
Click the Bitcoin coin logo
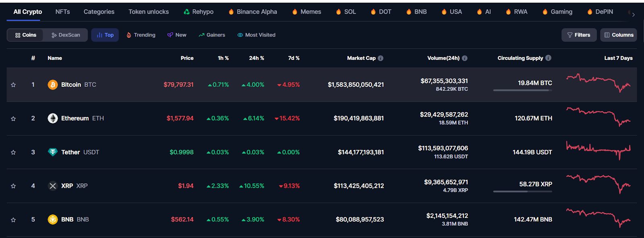pos(53,84)
